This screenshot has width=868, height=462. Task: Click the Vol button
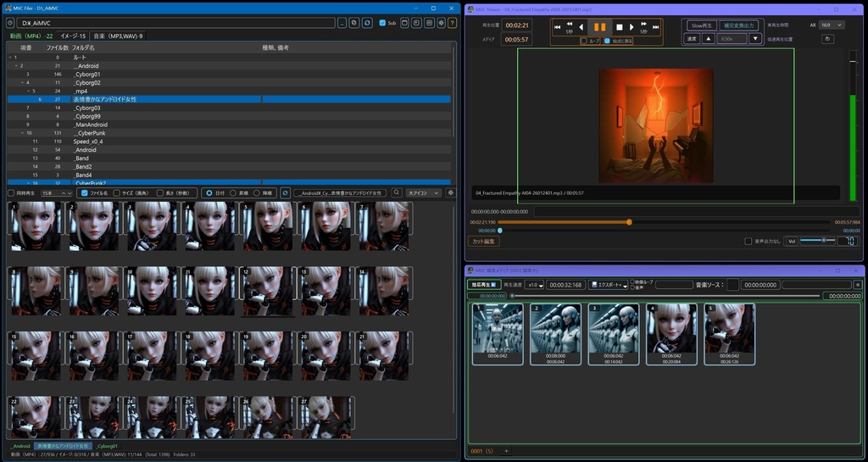click(x=792, y=242)
